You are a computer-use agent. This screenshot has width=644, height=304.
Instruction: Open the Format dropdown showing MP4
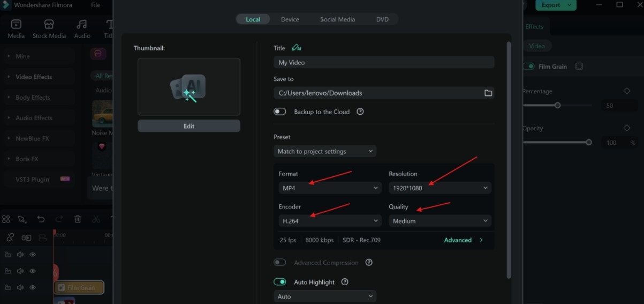pos(330,188)
